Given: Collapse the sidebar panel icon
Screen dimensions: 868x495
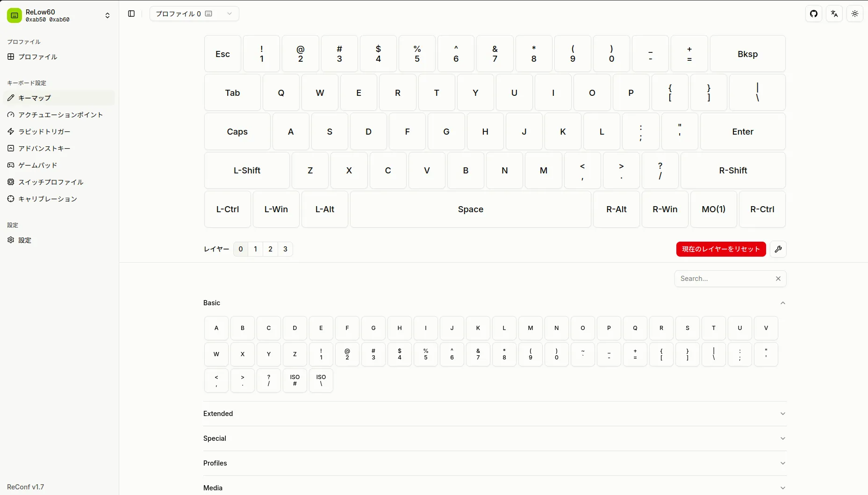Looking at the screenshot, I should (131, 14).
